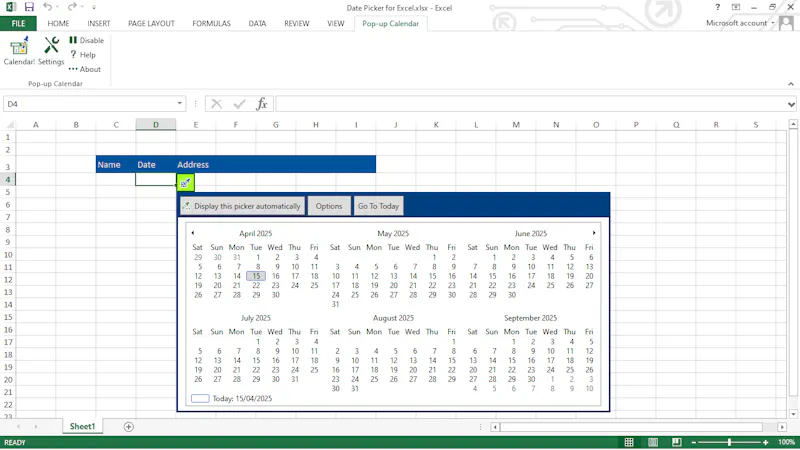Click the Cancel formula X icon
The width and height of the screenshot is (800, 450).
216,104
